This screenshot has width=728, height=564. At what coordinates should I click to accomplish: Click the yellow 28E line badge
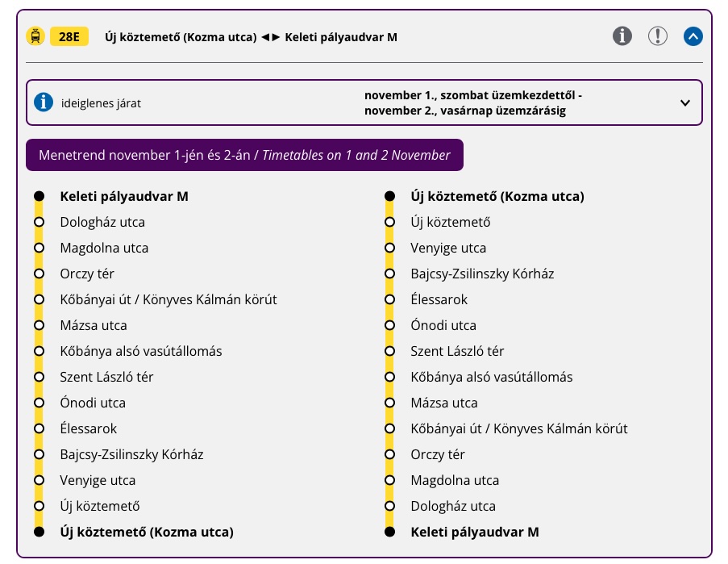[69, 36]
